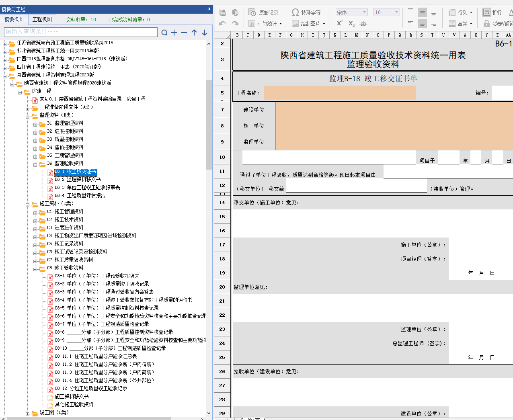Click the search query input field
This screenshot has height=420, width=513.
click(x=80, y=32)
